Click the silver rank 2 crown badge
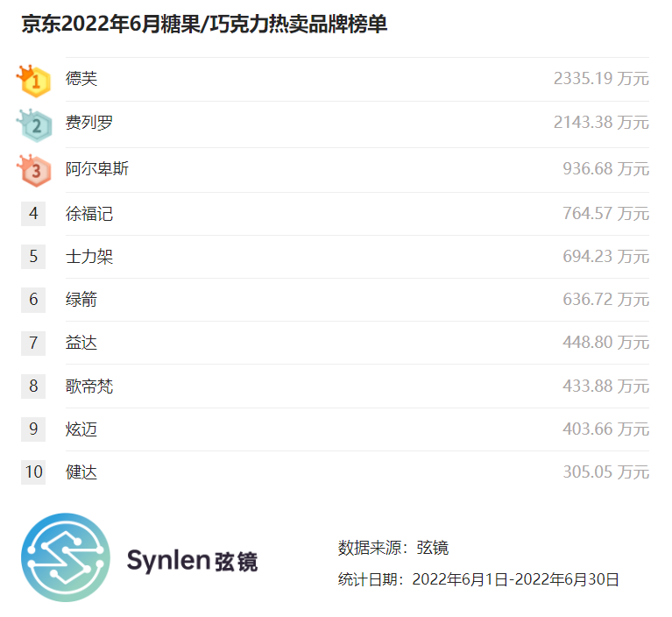Viewport: 672px width, 617px height. click(x=34, y=125)
